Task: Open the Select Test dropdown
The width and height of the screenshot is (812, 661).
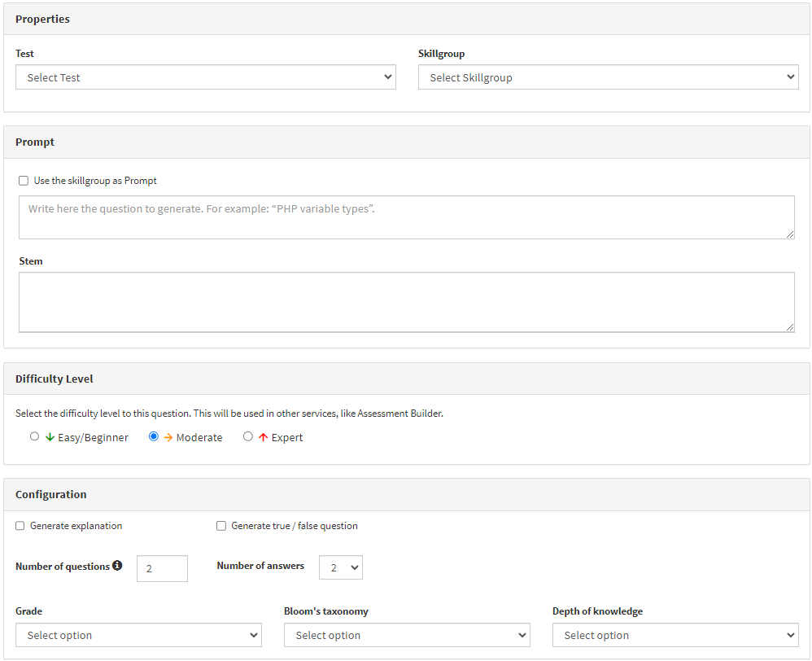Action: click(206, 77)
